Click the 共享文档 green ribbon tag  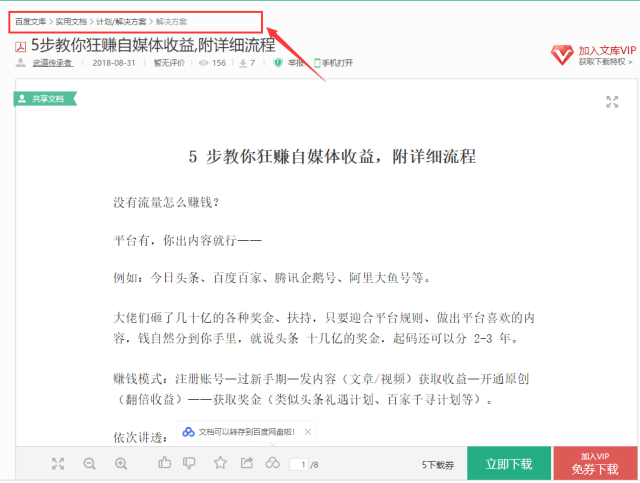click(x=45, y=99)
